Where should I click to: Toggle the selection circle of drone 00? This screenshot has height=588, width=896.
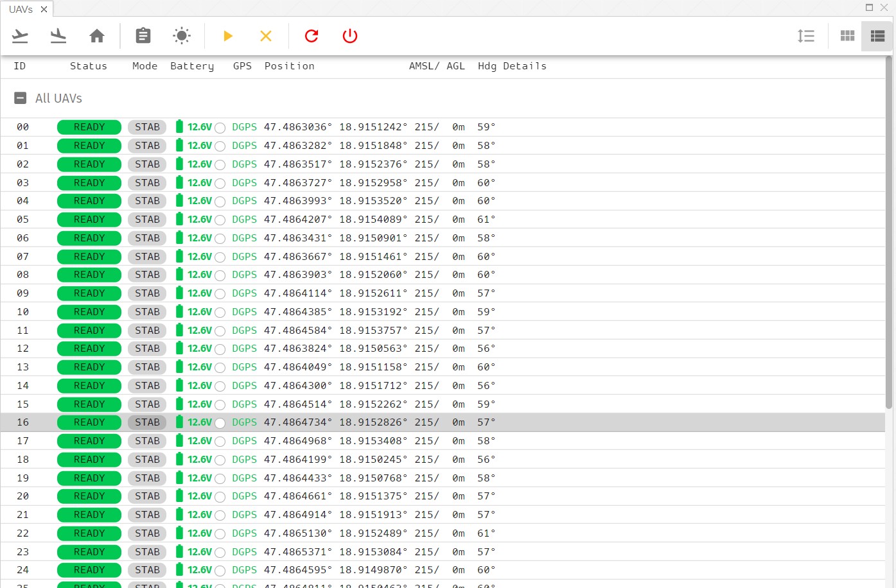pyautogui.click(x=220, y=127)
